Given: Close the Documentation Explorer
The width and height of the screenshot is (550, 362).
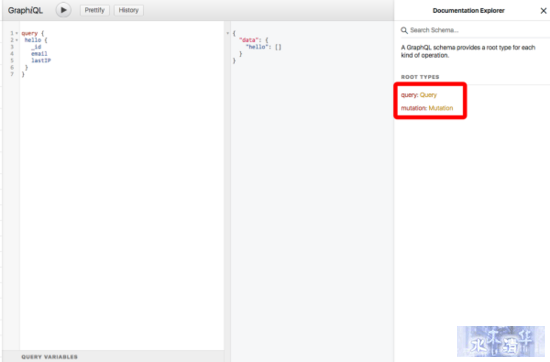Looking at the screenshot, I should click(x=543, y=11).
